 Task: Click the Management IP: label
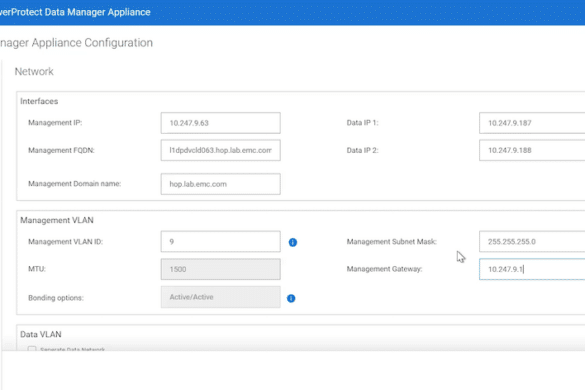(x=55, y=123)
